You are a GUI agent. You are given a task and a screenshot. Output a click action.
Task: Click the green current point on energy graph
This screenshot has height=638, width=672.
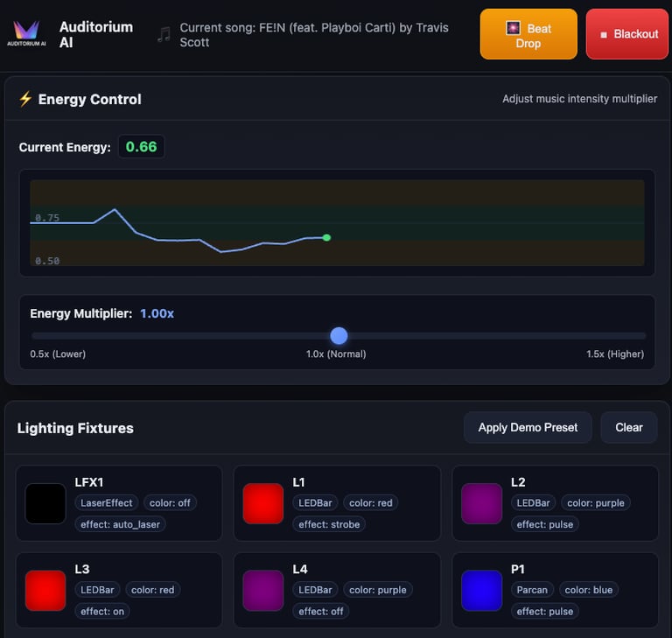326,237
